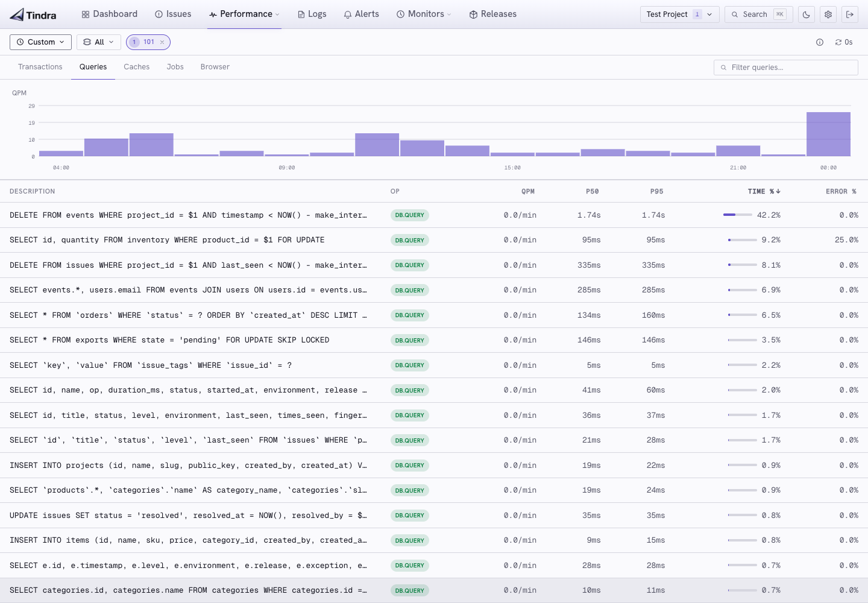Image resolution: width=868 pixels, height=603 pixels.
Task: Switch to the Caches tab
Action: pyautogui.click(x=137, y=67)
